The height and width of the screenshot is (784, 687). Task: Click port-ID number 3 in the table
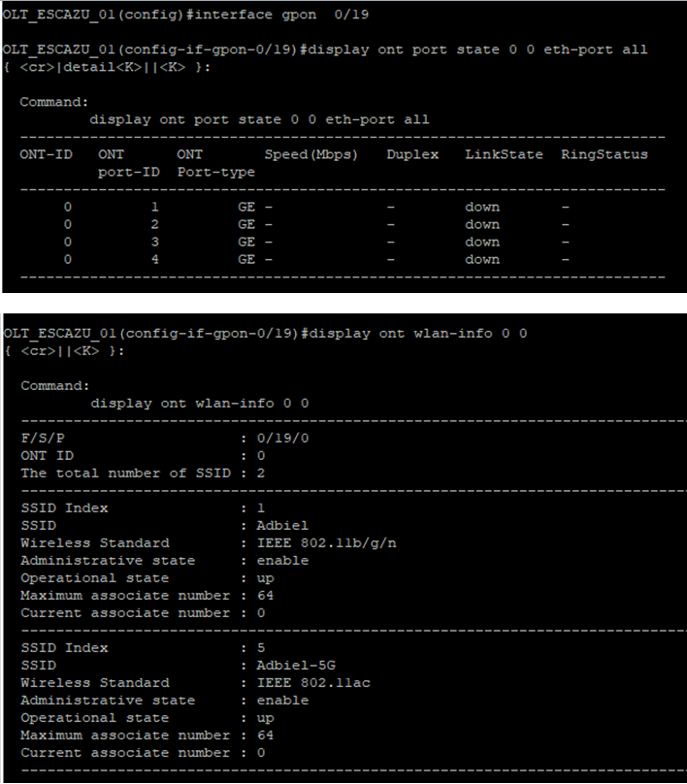pyautogui.click(x=154, y=242)
